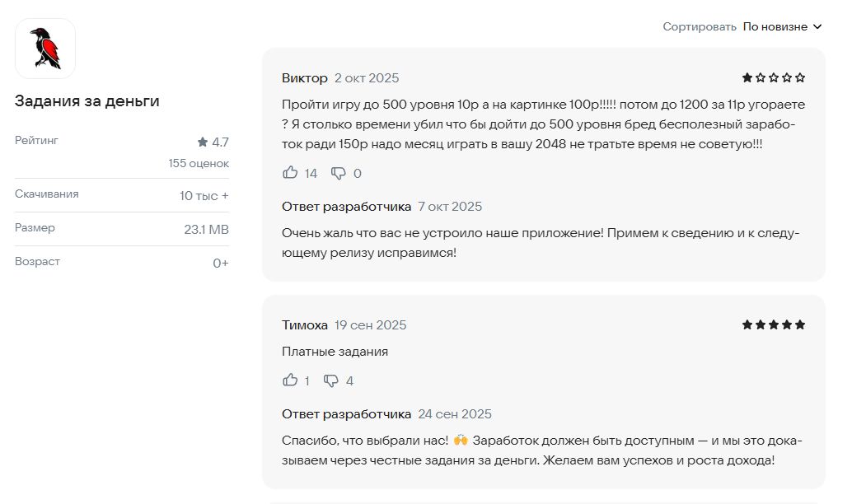Click the woodpecker app icon
Screen dimensions: 852x504
(x=45, y=48)
